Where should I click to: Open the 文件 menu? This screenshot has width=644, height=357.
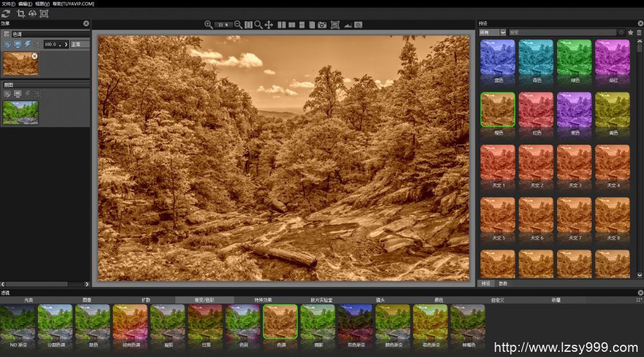click(x=8, y=4)
